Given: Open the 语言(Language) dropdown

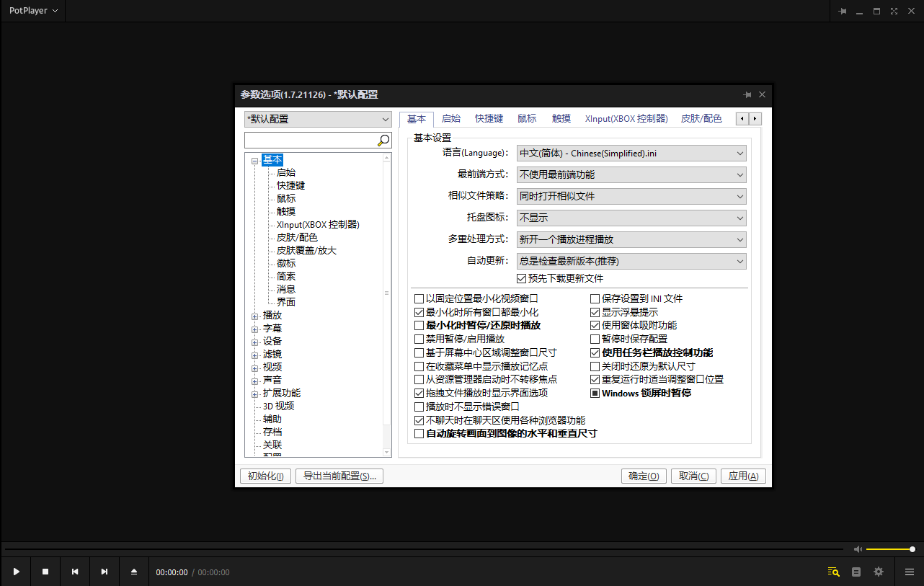Looking at the screenshot, I should [631, 153].
